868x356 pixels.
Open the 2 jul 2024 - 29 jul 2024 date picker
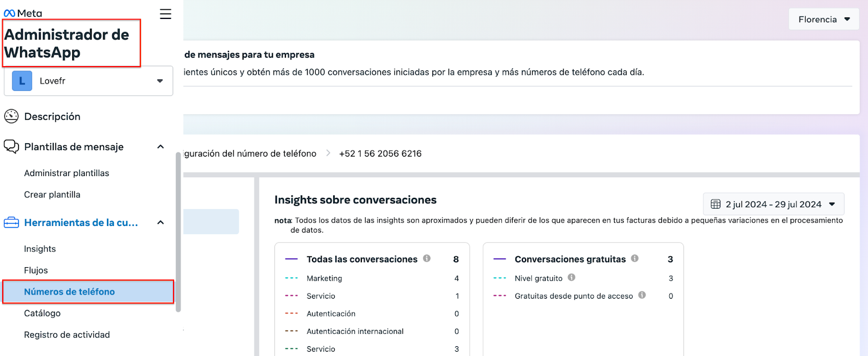[x=774, y=204]
